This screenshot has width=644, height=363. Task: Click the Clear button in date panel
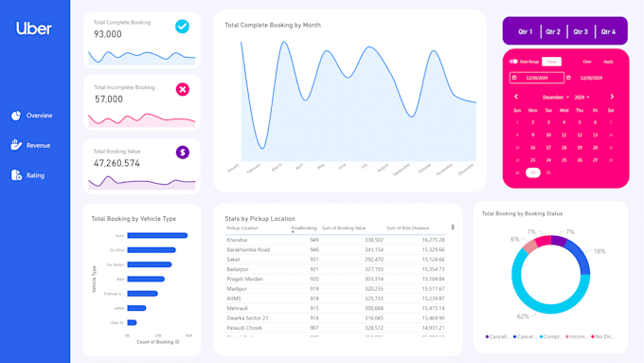(x=587, y=62)
